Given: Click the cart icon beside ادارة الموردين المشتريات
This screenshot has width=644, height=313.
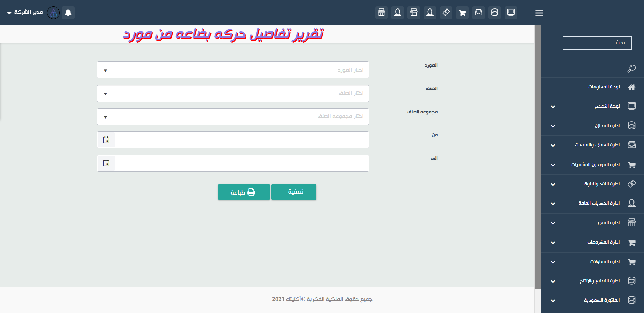Looking at the screenshot, I should click(631, 165).
